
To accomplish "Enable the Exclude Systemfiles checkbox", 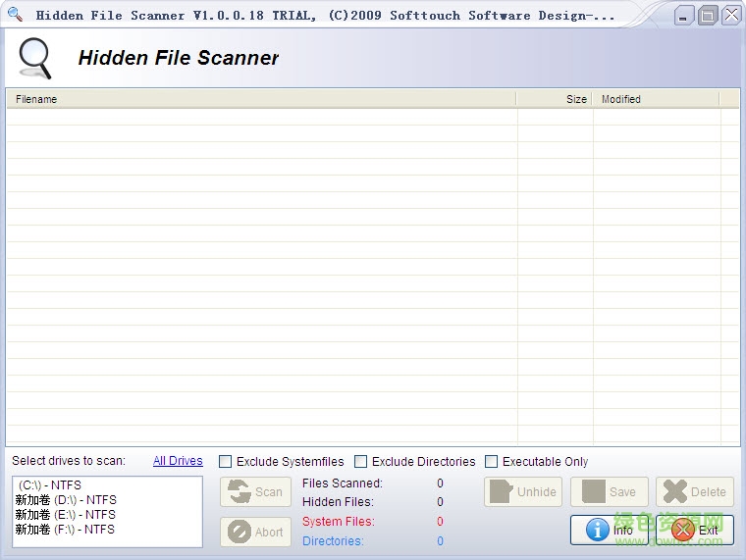I will click(x=226, y=462).
